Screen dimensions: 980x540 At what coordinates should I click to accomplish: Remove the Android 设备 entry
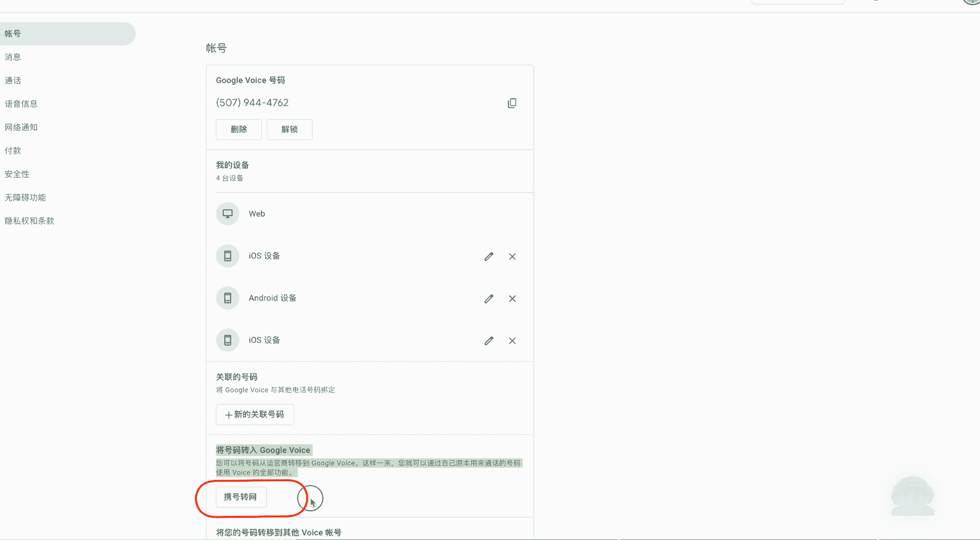coord(512,299)
